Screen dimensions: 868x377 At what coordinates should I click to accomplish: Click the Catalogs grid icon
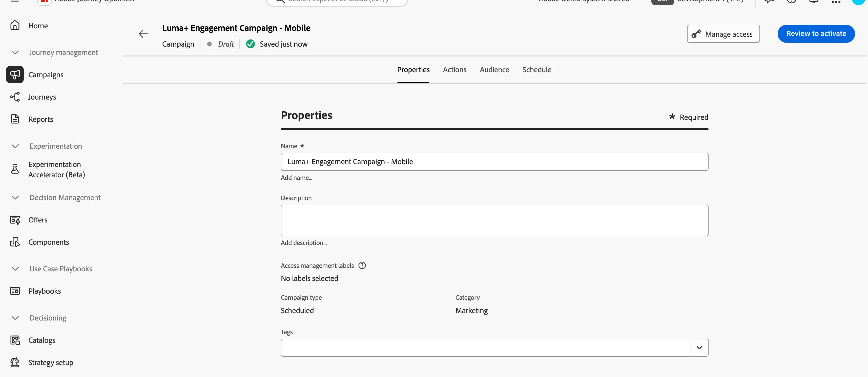click(15, 340)
